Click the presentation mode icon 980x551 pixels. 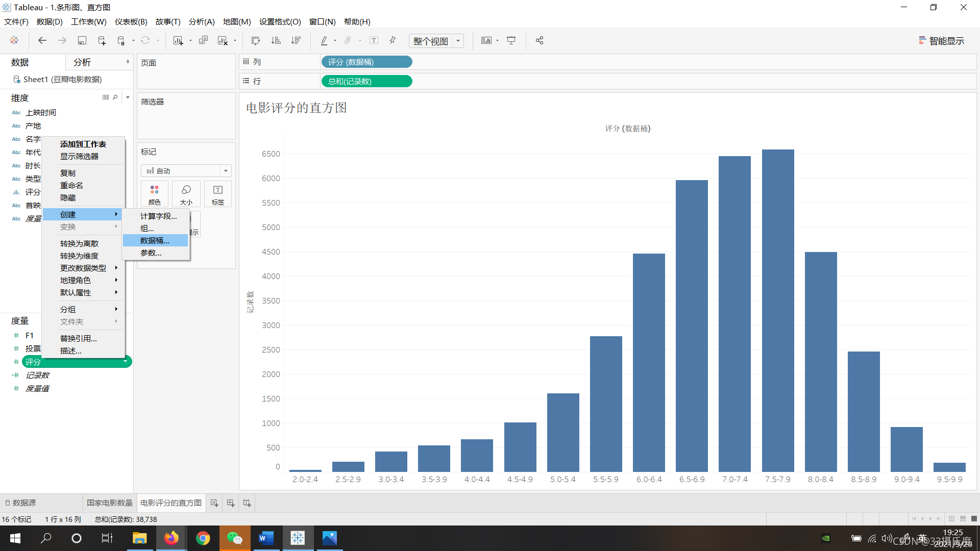[511, 41]
